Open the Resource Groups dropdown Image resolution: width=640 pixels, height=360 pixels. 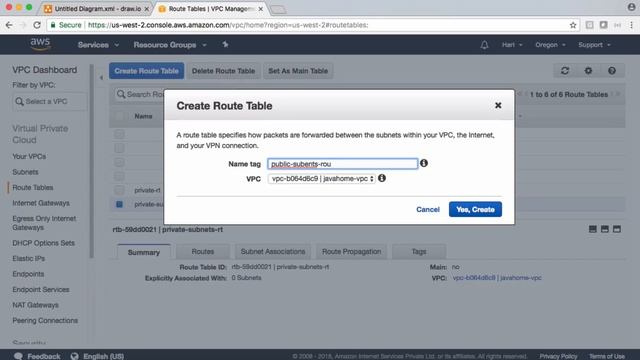tap(170, 45)
